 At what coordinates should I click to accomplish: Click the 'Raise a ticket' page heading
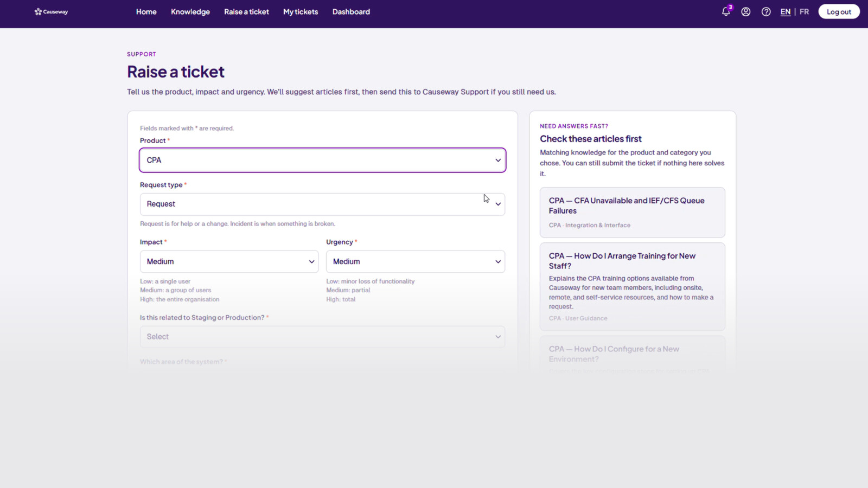pyautogui.click(x=176, y=72)
